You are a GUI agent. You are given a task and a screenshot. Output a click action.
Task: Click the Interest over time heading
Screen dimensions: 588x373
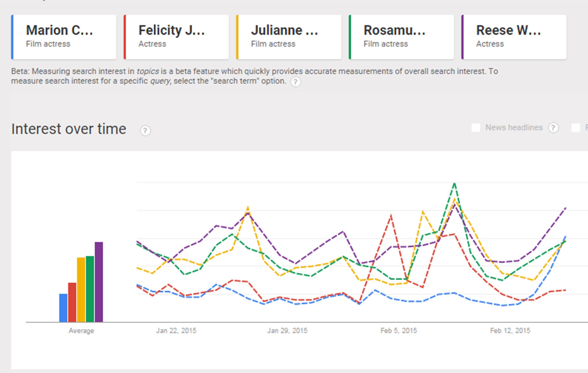69,129
